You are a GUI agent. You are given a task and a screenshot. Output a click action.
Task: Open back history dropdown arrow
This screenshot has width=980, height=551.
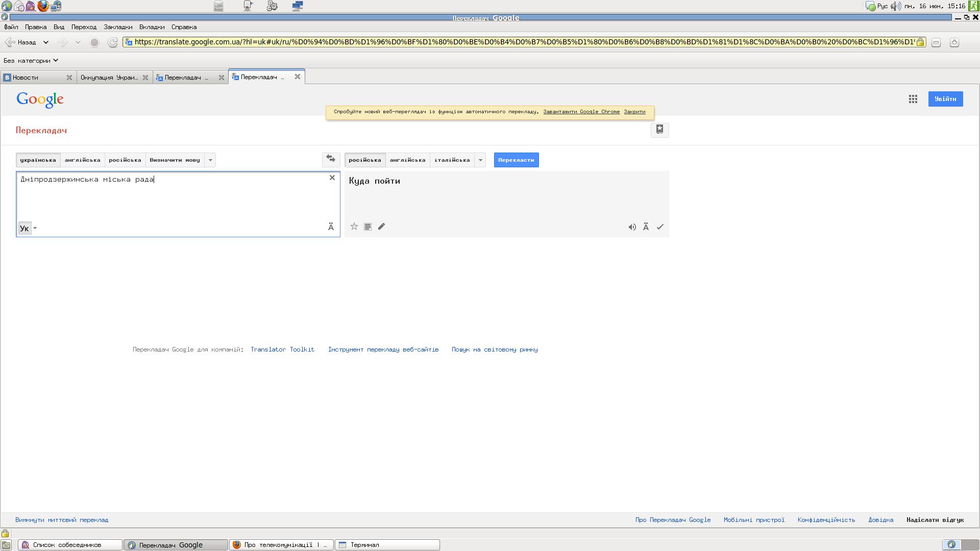(x=45, y=42)
